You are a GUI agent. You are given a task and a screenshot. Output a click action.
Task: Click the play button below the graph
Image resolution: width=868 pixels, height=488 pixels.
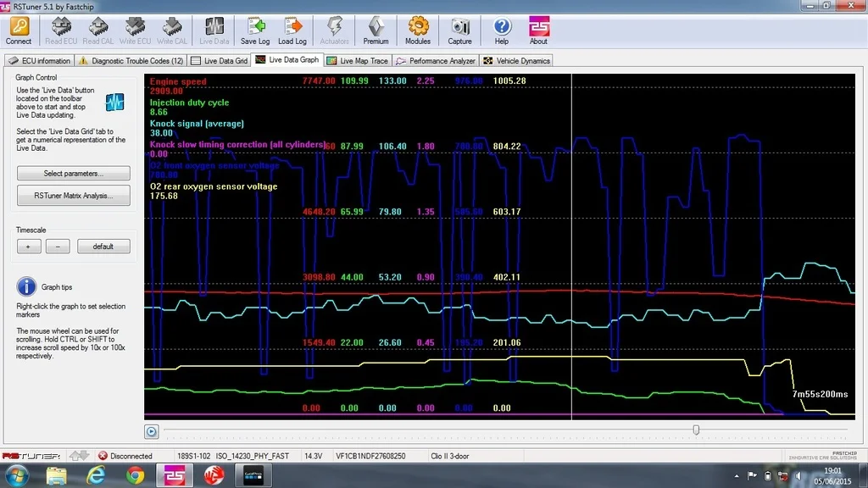click(x=151, y=431)
